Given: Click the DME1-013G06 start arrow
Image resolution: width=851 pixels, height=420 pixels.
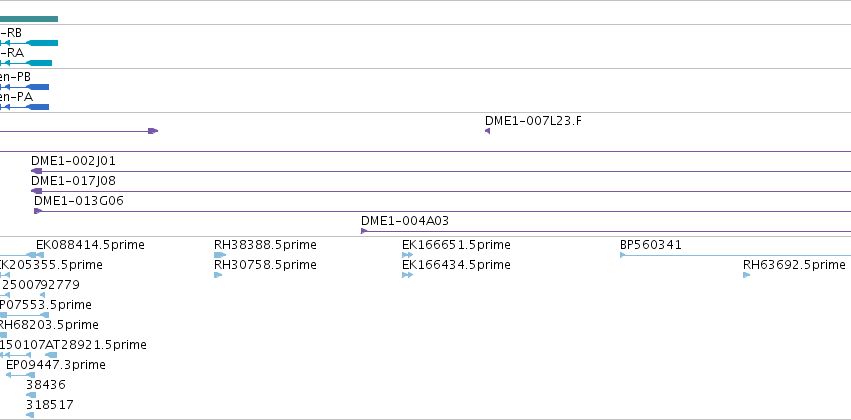Looking at the screenshot, I should (38, 211).
